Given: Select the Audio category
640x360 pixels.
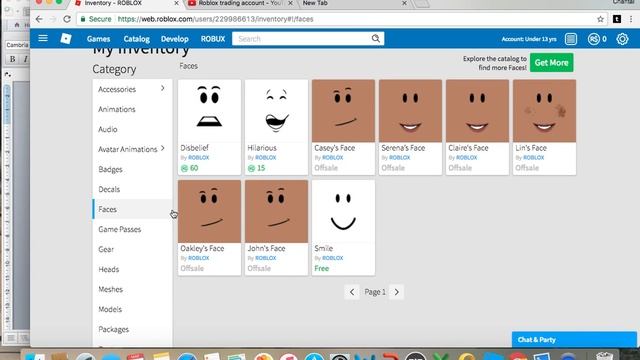Looking at the screenshot, I should point(132,129).
